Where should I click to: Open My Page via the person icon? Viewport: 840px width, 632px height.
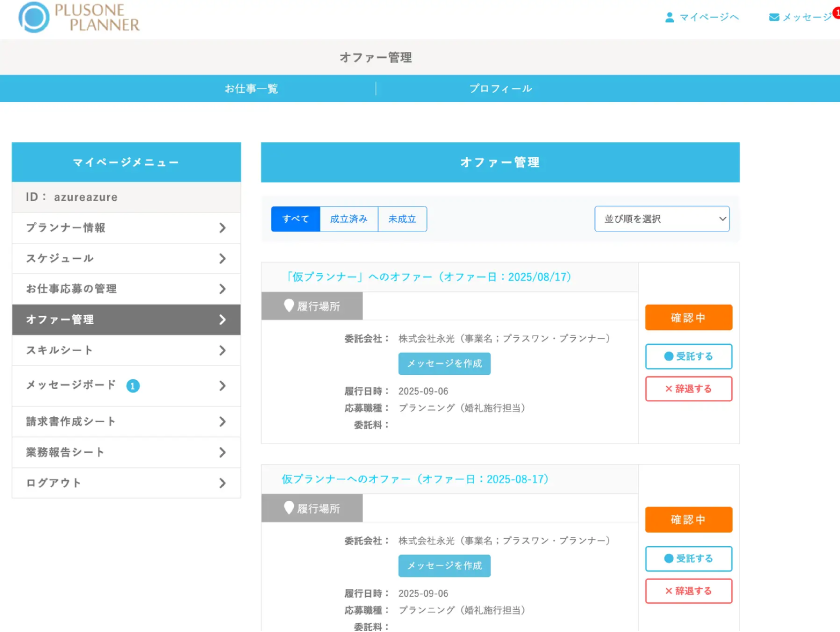click(670, 17)
